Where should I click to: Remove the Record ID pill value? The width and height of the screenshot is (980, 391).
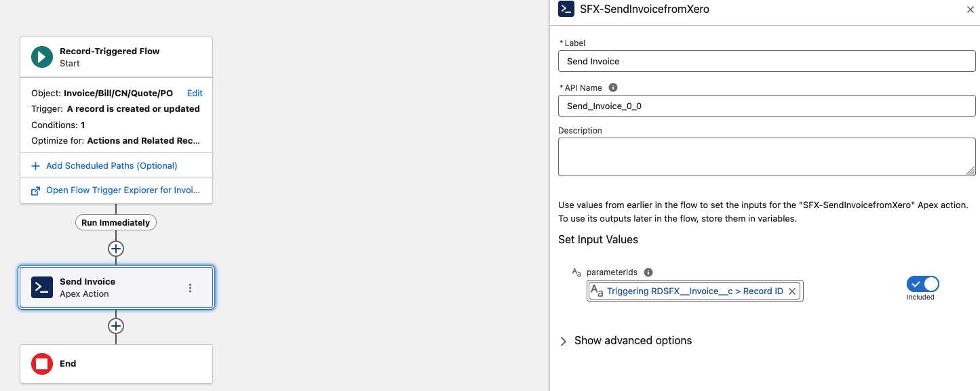tap(792, 291)
